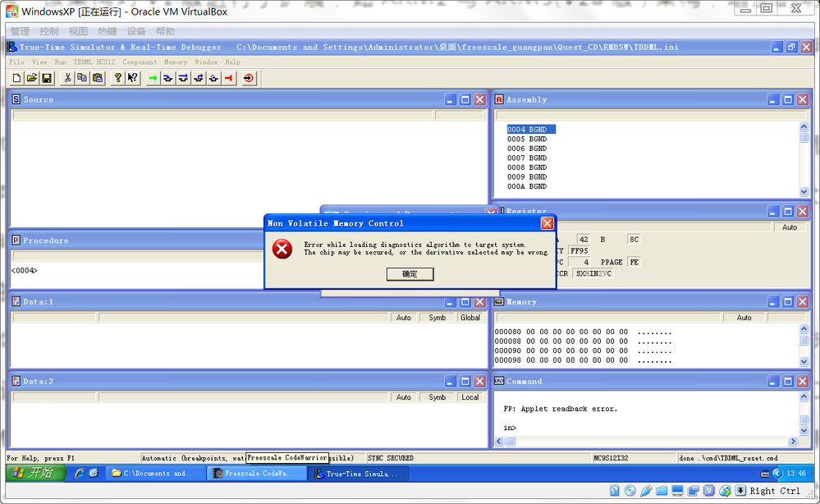
Task: Toggle Local scope in Data:2 panel
Action: (x=470, y=397)
